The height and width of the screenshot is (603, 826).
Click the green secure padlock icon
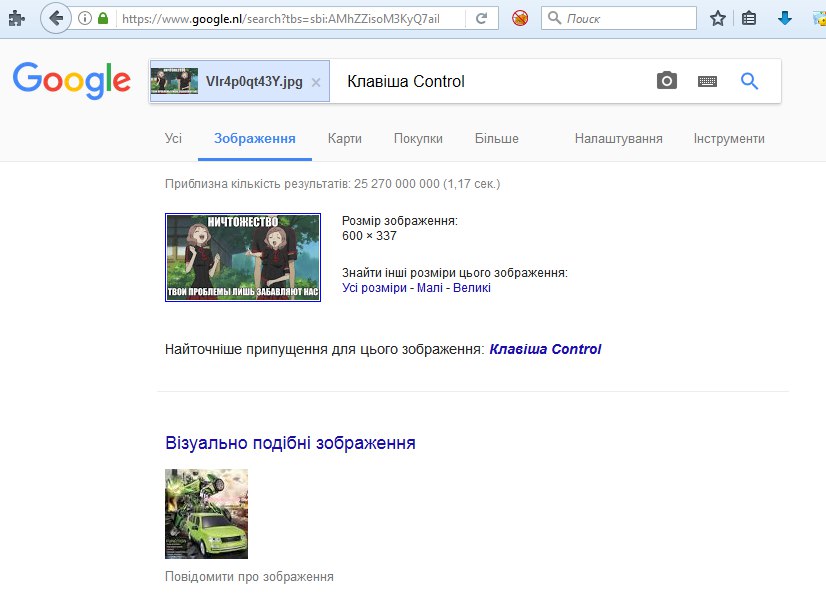pyautogui.click(x=103, y=18)
